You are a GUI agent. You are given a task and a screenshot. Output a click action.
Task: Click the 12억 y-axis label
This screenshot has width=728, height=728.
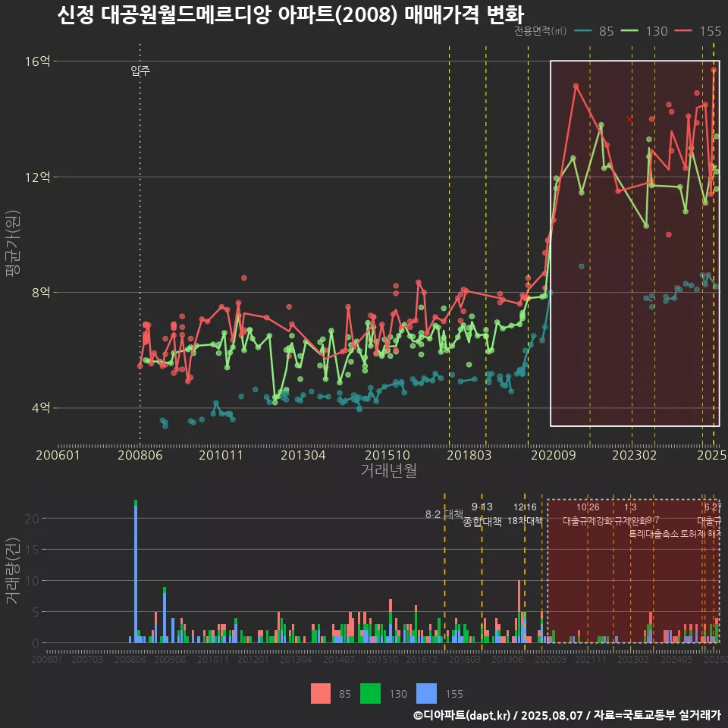pyautogui.click(x=38, y=177)
